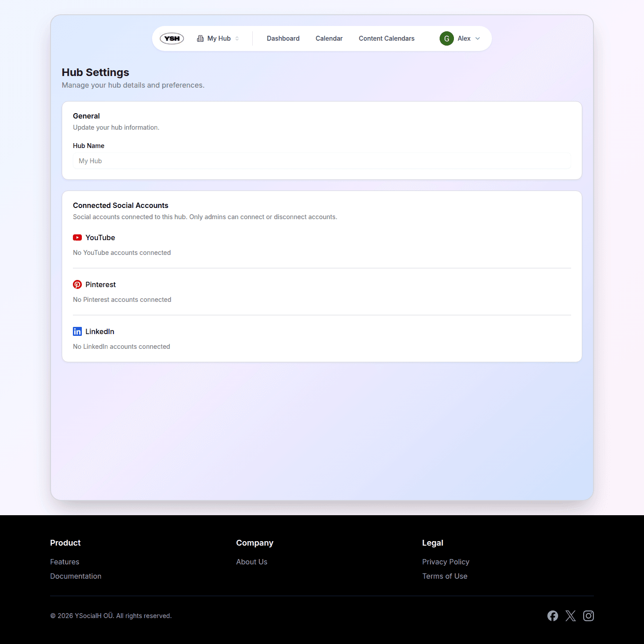Click the Pinterest logo icon
This screenshot has height=644, width=644.
(77, 284)
